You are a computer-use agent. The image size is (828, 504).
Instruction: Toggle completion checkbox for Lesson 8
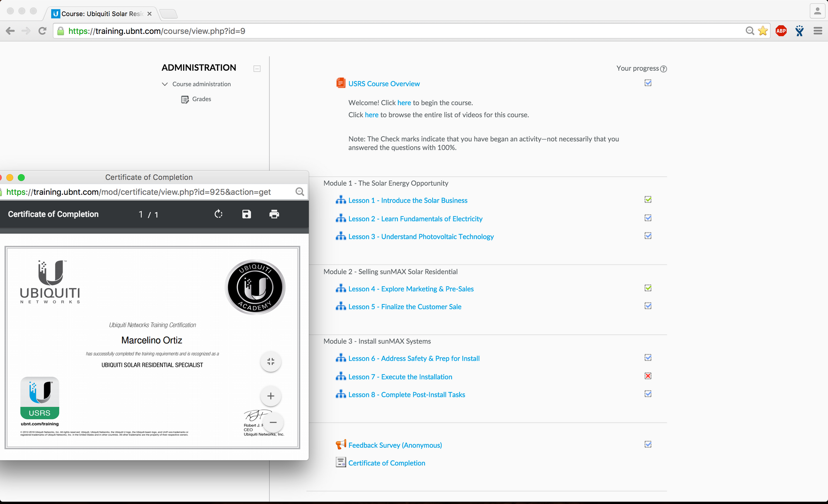click(x=648, y=394)
